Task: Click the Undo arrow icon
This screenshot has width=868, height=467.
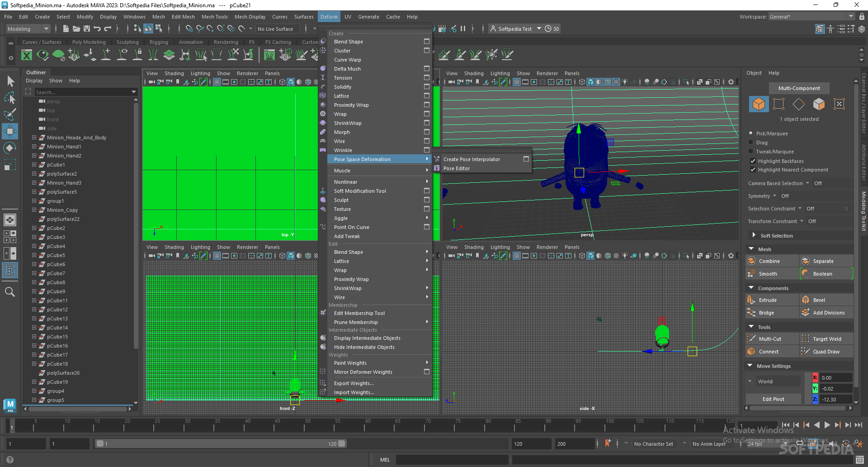Action: (97, 29)
